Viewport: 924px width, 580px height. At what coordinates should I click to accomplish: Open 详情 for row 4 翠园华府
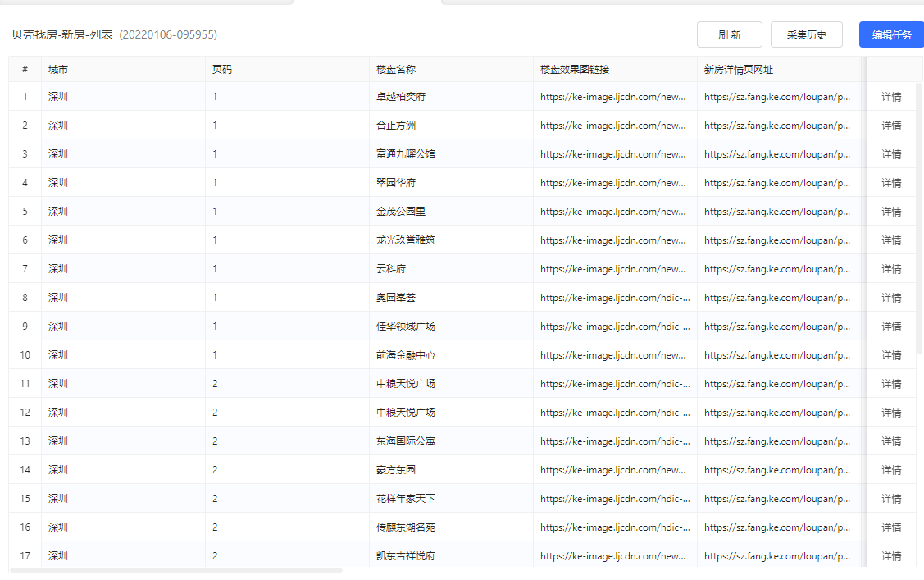891,183
